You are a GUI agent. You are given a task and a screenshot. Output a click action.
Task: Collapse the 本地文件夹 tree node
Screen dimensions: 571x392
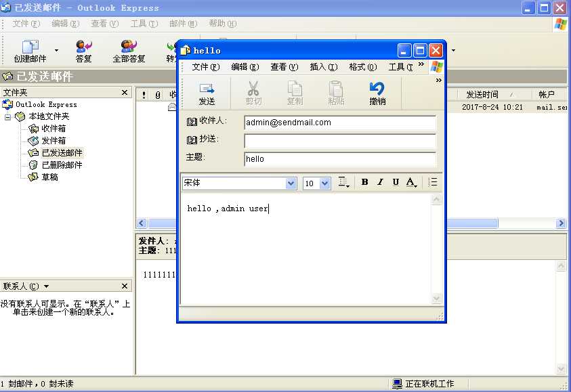pos(7,117)
